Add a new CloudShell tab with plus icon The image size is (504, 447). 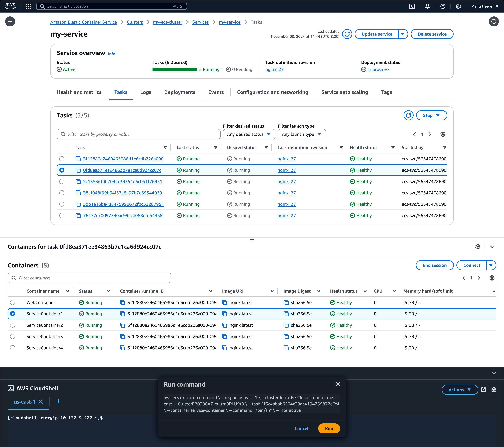58,401
